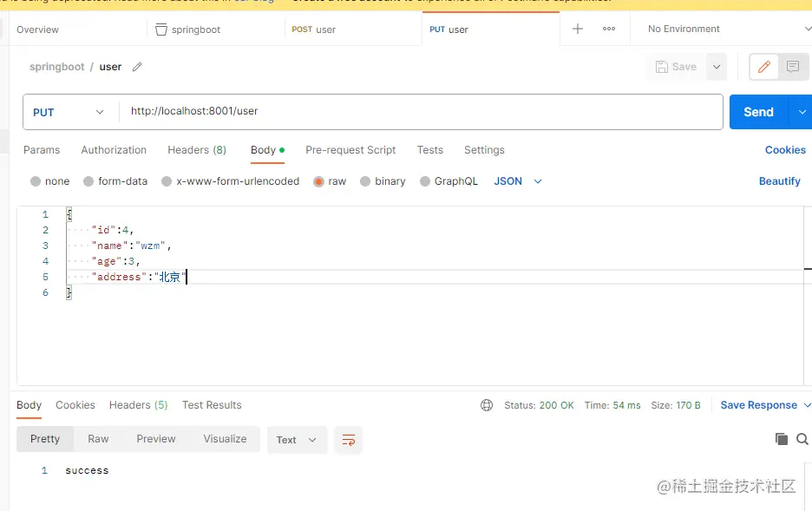The width and height of the screenshot is (812, 511).
Task: Expand the Send button options arrow
Action: click(x=802, y=112)
